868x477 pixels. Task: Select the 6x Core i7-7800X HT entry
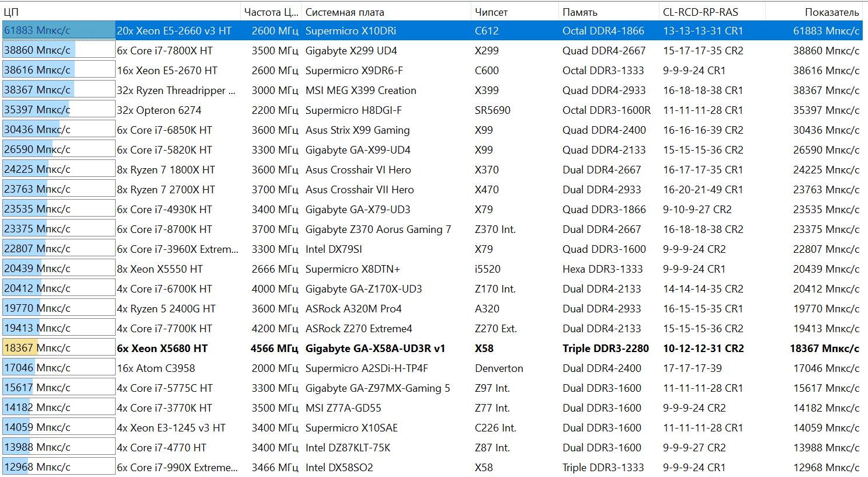(165, 51)
